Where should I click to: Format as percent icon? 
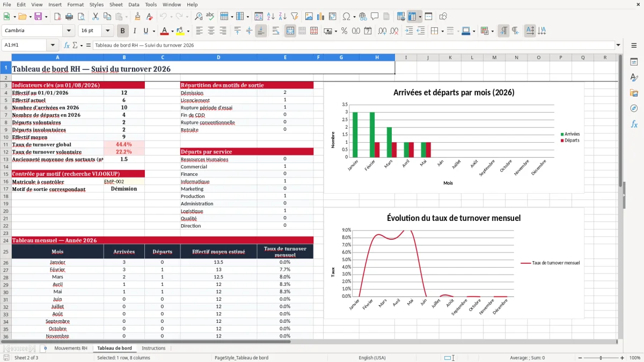(x=344, y=31)
